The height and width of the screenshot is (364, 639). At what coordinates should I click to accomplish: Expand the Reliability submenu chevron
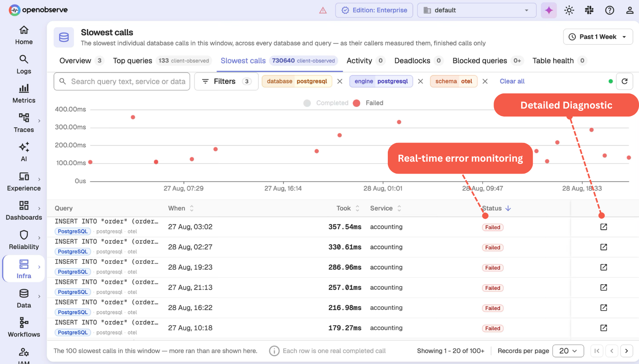39,238
